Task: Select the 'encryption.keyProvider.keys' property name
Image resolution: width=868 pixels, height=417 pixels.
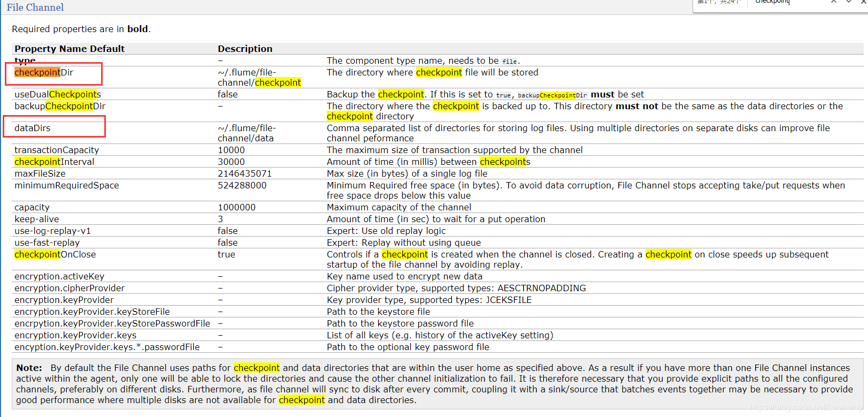Action: (75, 335)
